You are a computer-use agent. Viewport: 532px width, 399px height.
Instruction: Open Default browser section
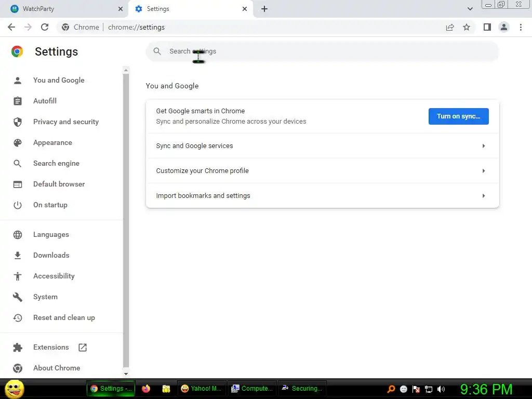coord(59,184)
